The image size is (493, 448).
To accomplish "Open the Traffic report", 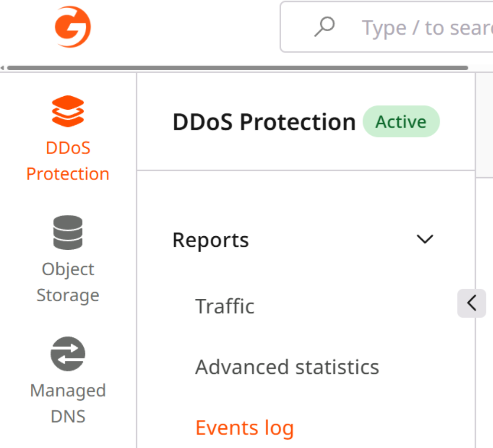I will [225, 306].
